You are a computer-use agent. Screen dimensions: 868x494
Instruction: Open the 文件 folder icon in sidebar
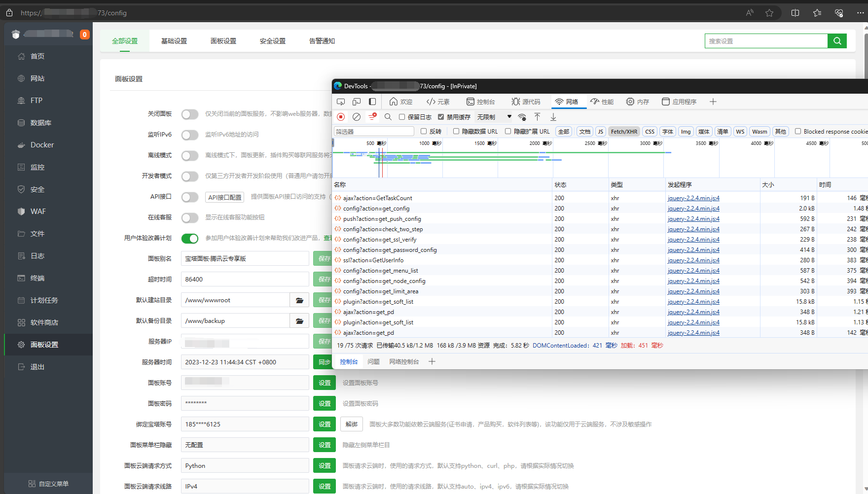pos(21,234)
